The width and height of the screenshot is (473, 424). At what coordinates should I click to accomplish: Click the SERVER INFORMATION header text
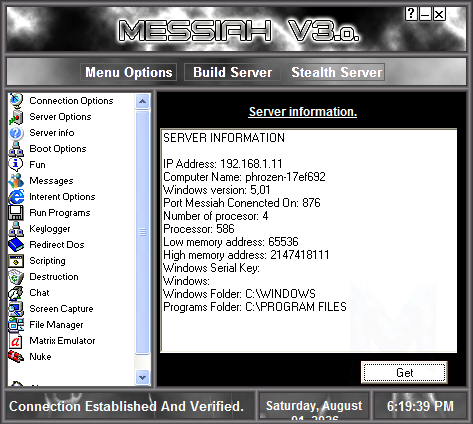click(x=224, y=138)
